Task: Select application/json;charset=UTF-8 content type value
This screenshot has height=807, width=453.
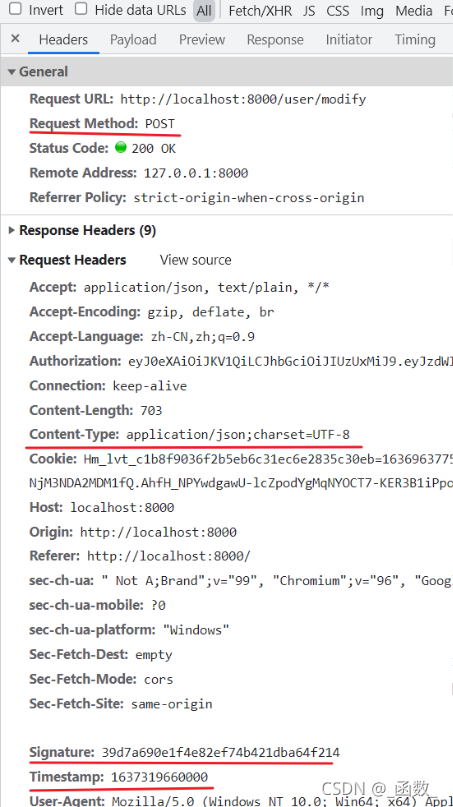Action: [238, 434]
